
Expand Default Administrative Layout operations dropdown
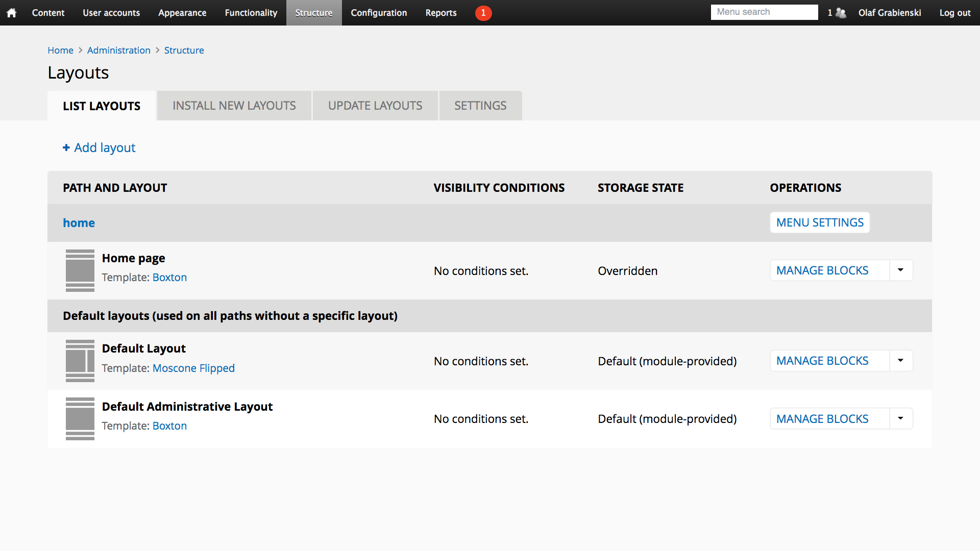point(901,419)
